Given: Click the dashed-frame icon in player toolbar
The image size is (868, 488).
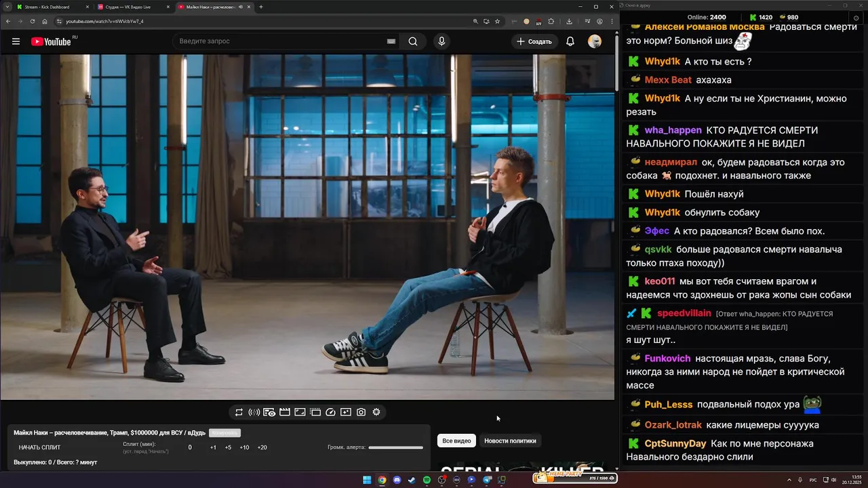Looking at the screenshot, I should [315, 412].
